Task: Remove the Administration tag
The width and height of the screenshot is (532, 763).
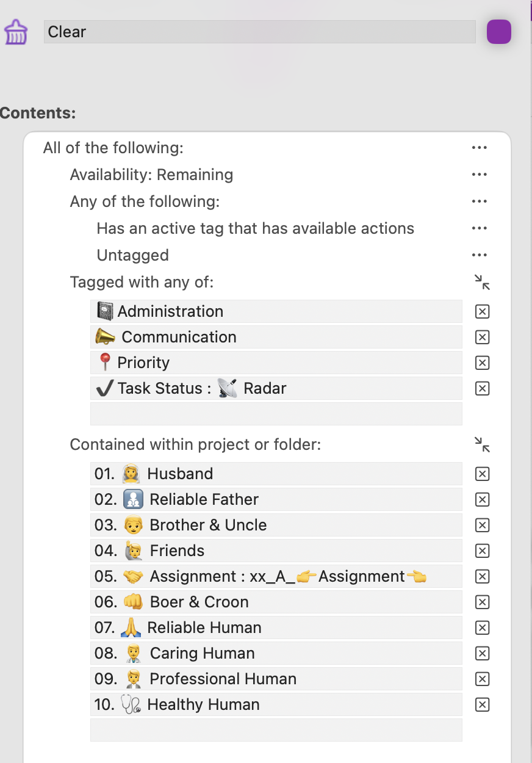Action: click(x=482, y=312)
